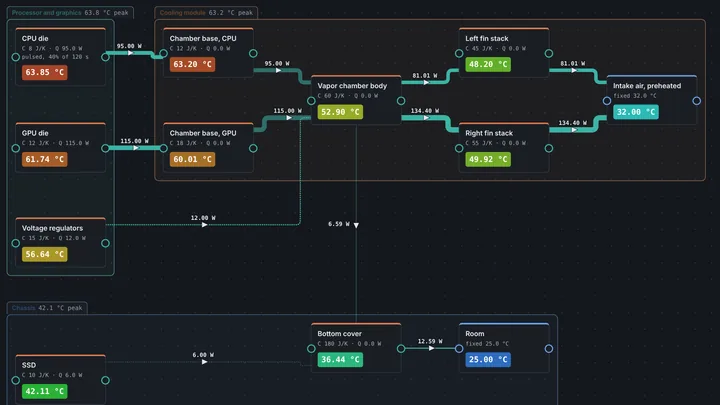720x405 pixels.
Task: Click the 63.85 °C badge on CPU die
Action: (x=45, y=72)
